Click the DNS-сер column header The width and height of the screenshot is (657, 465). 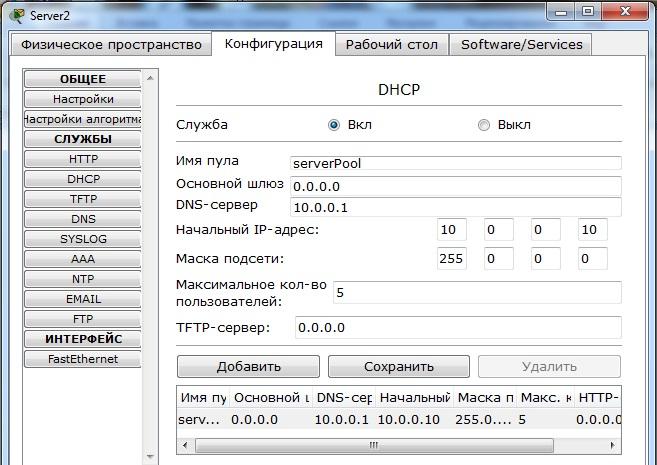coord(344,398)
